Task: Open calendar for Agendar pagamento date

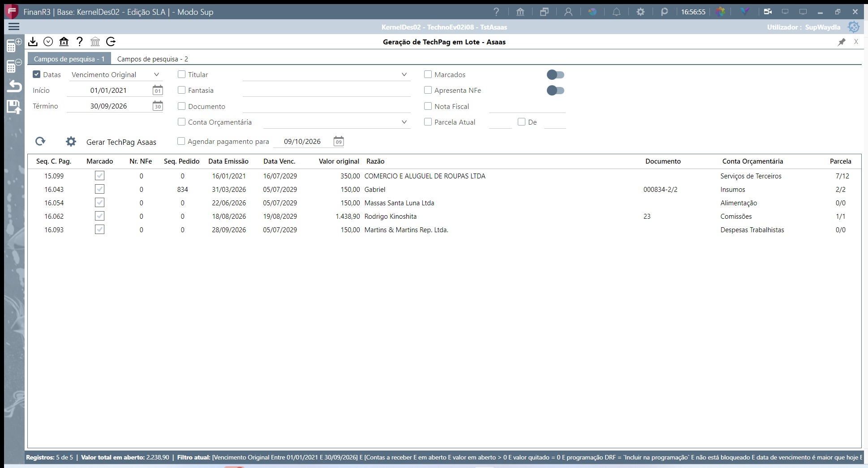Action: 339,142
